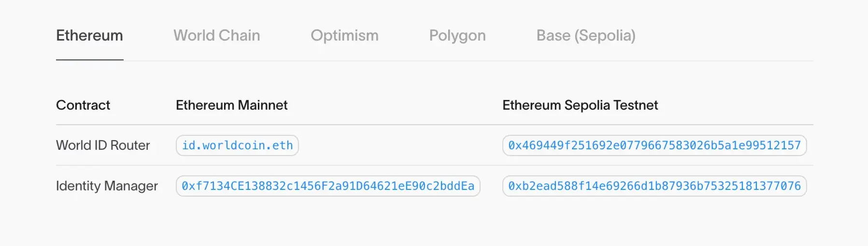Select the Ethereum Sepolia Testnet column header

coord(580,105)
